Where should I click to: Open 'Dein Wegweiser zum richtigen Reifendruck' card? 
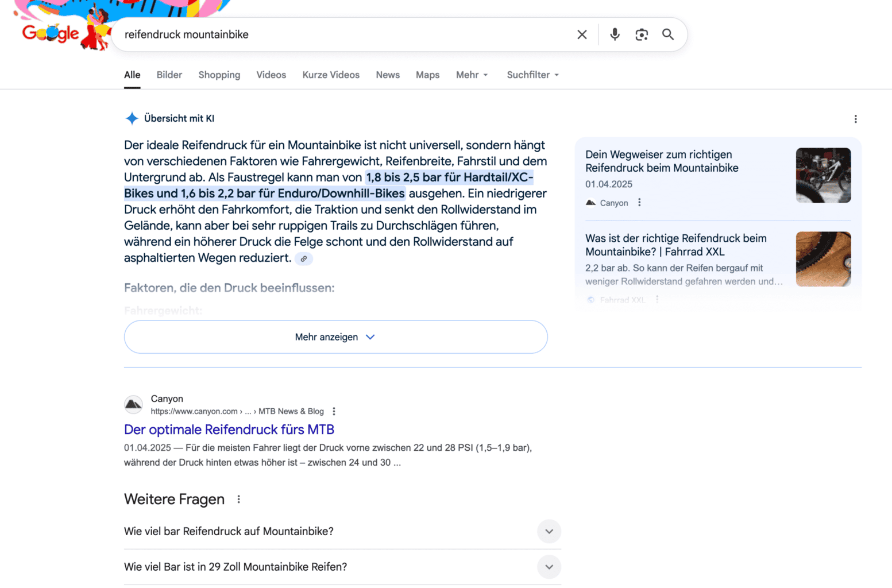pos(662,161)
